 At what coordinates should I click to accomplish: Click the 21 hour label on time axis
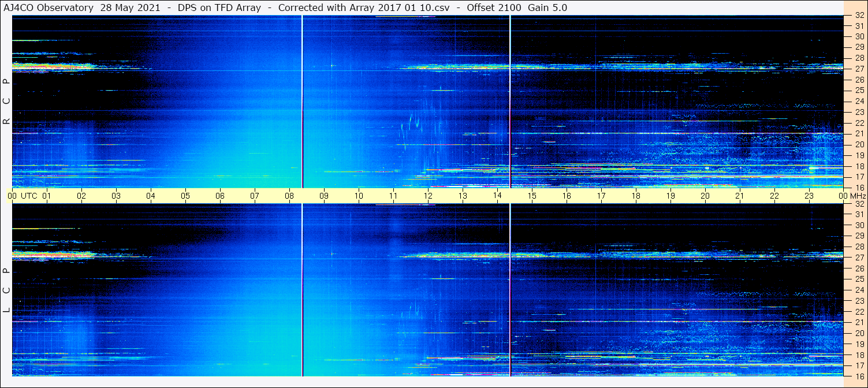coord(740,196)
